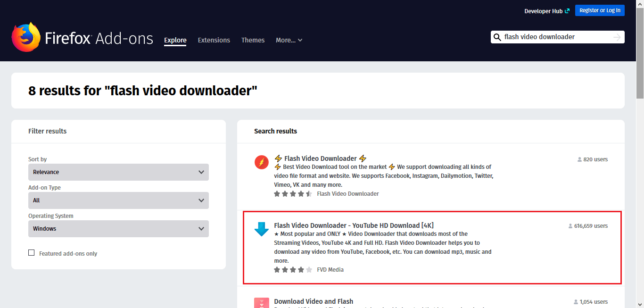
Task: Open Download Video and Flash result title
Action: click(314, 301)
